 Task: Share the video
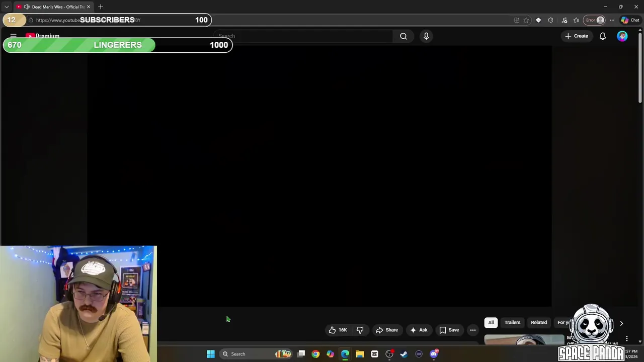[x=387, y=330]
